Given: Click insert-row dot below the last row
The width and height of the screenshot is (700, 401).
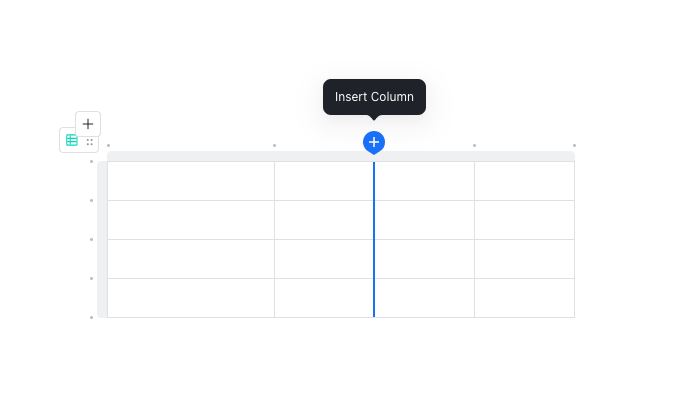Looking at the screenshot, I should [92, 317].
